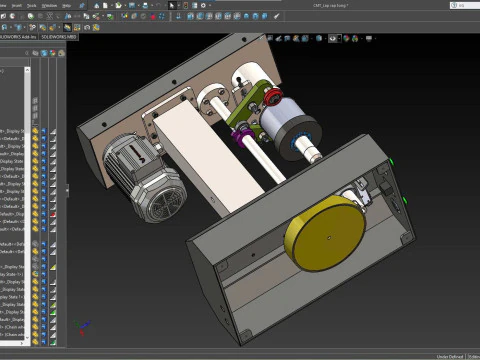Click the Transparency column header icon
This screenshot has width=480, height=360.
(x=61, y=53)
